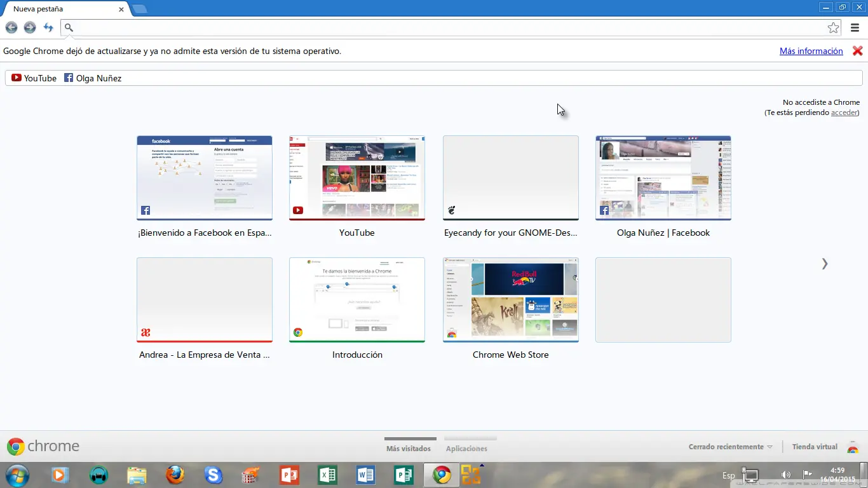Open the Action Center flag icon
The height and width of the screenshot is (488, 868).
[808, 474]
